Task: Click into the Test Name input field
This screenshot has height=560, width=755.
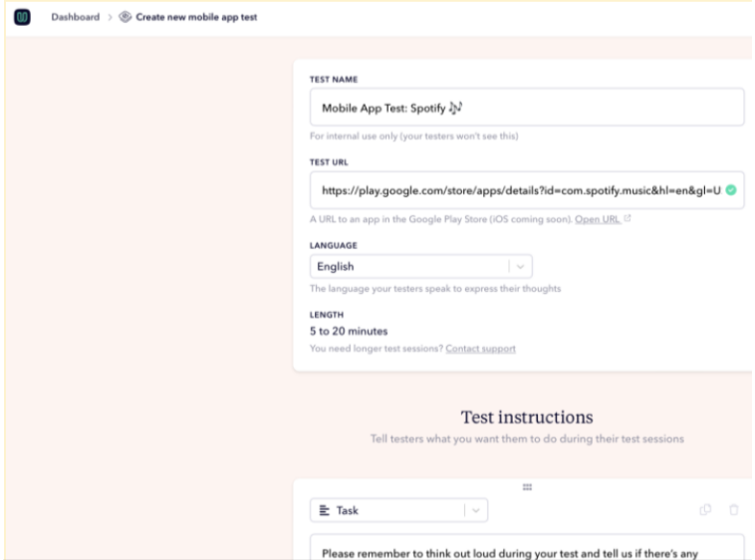Action: click(x=527, y=107)
